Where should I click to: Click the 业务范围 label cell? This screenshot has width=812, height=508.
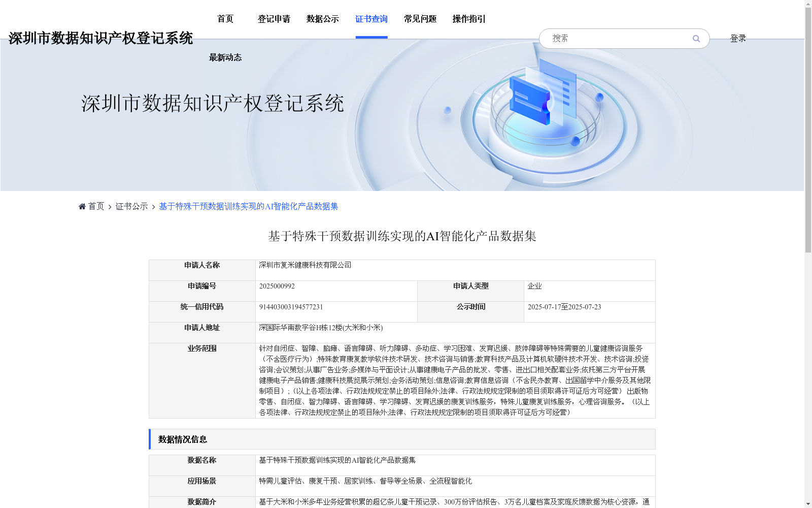click(x=202, y=380)
